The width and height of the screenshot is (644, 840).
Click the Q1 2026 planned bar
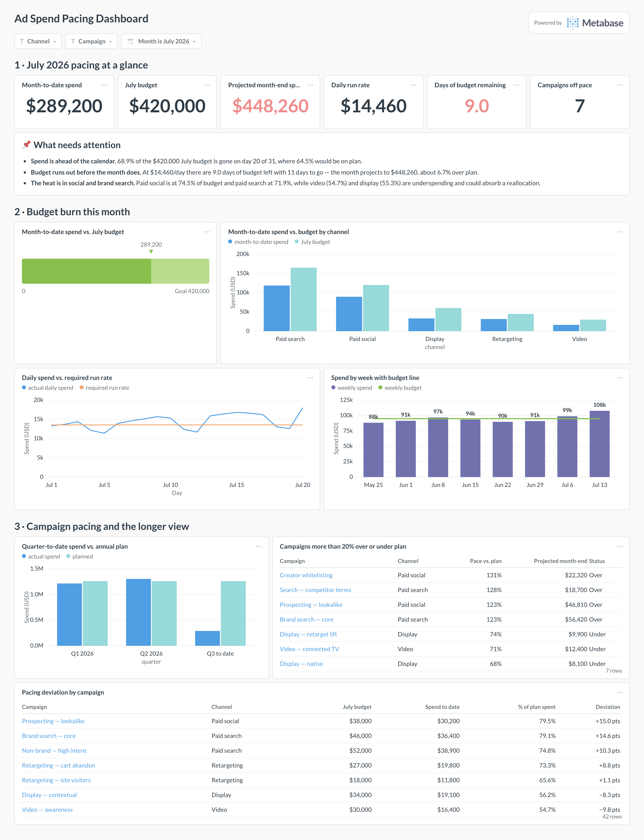coord(95,613)
